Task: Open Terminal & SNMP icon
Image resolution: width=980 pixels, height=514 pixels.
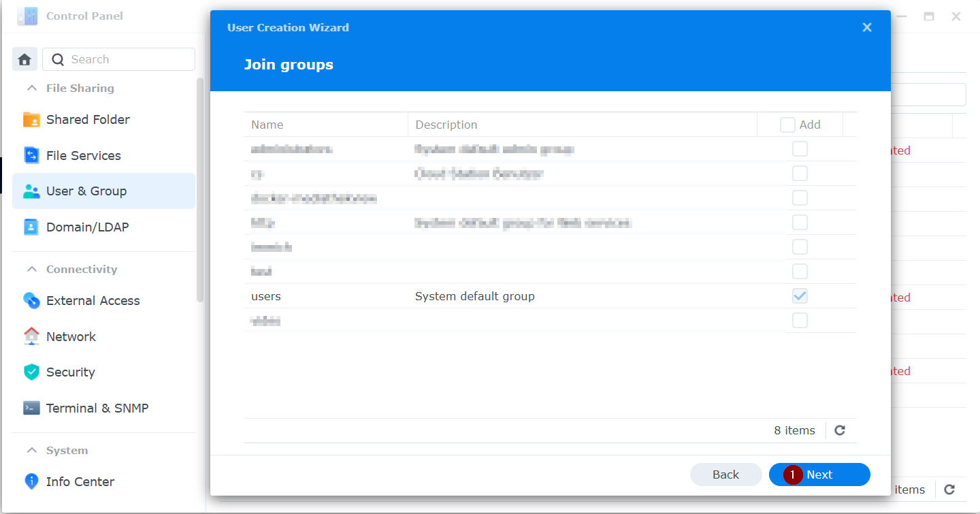Action: point(31,408)
